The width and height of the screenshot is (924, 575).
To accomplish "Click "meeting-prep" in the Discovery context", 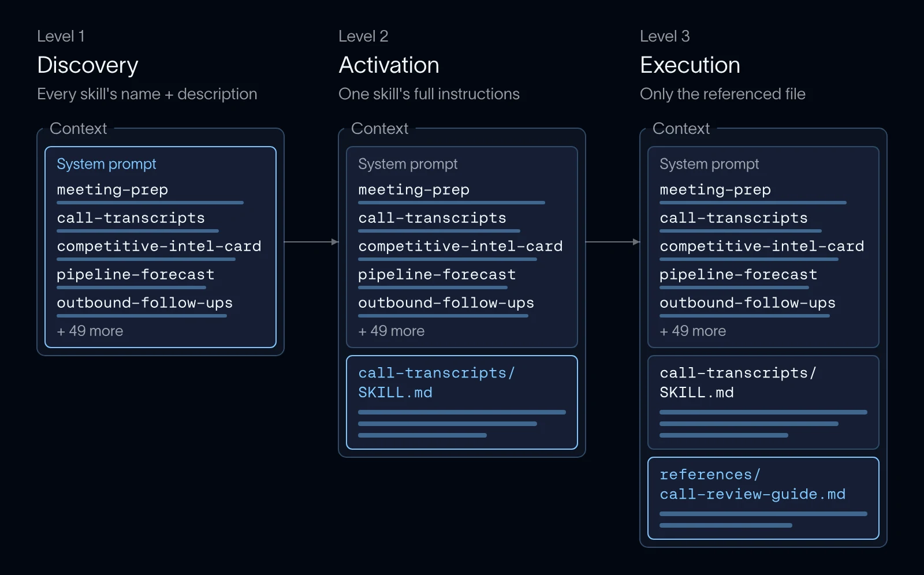I will tap(113, 189).
